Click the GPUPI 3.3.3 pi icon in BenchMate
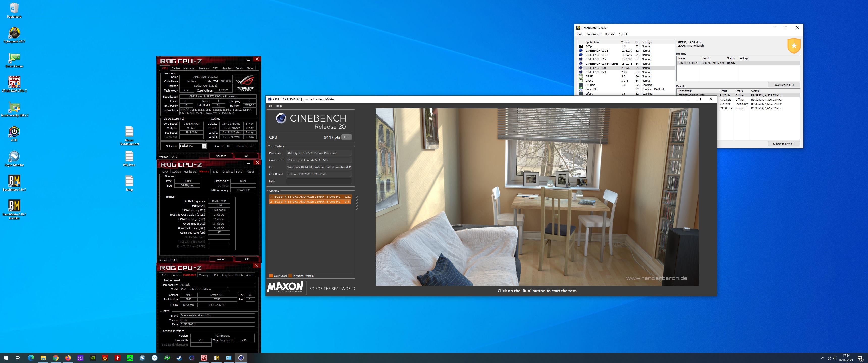This screenshot has height=363, width=868. pos(581,80)
